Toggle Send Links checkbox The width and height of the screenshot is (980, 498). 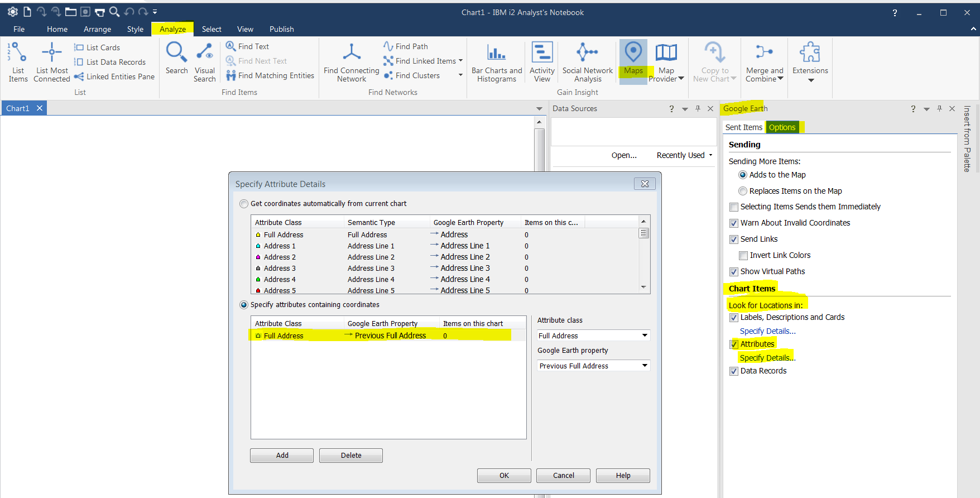click(734, 240)
